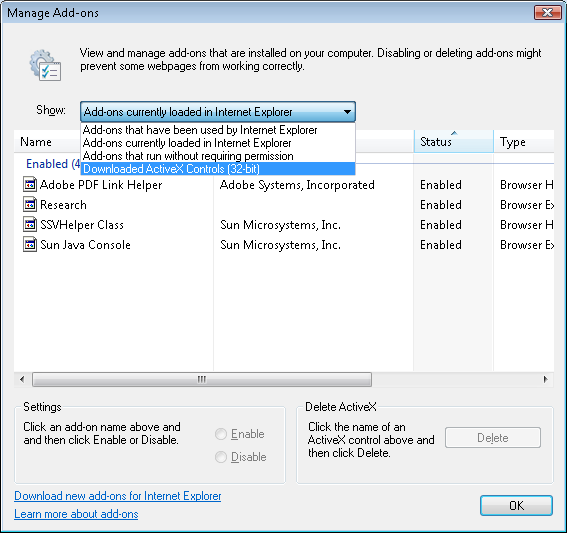Close the Manage Add-ons dialog
The width and height of the screenshot is (567, 533).
[x=547, y=13]
